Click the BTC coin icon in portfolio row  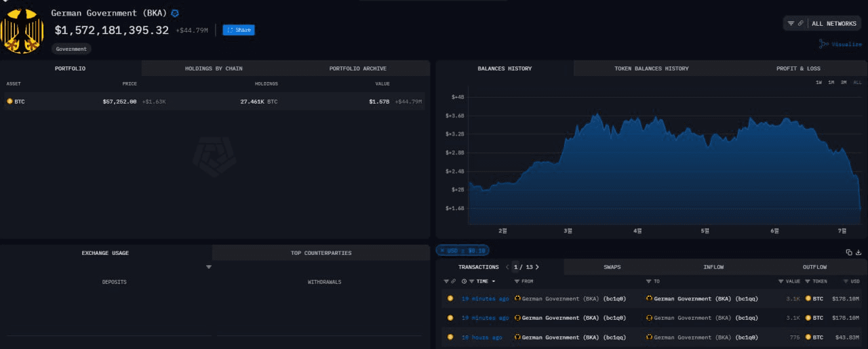coord(9,101)
